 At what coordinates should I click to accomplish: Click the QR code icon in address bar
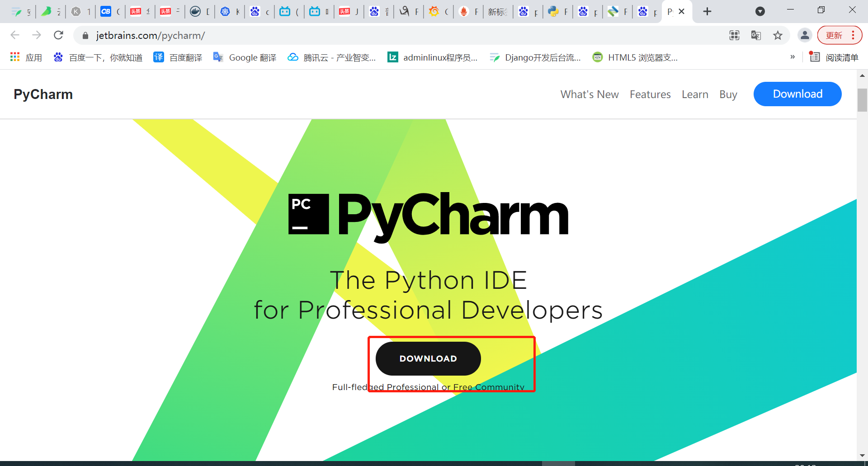[734, 35]
